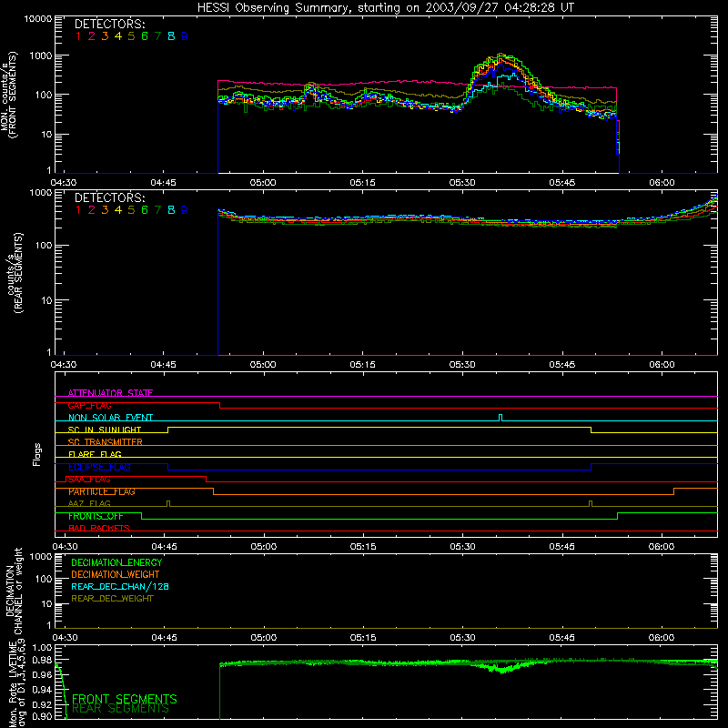Select the GAP_FLAG label

[x=89, y=405]
